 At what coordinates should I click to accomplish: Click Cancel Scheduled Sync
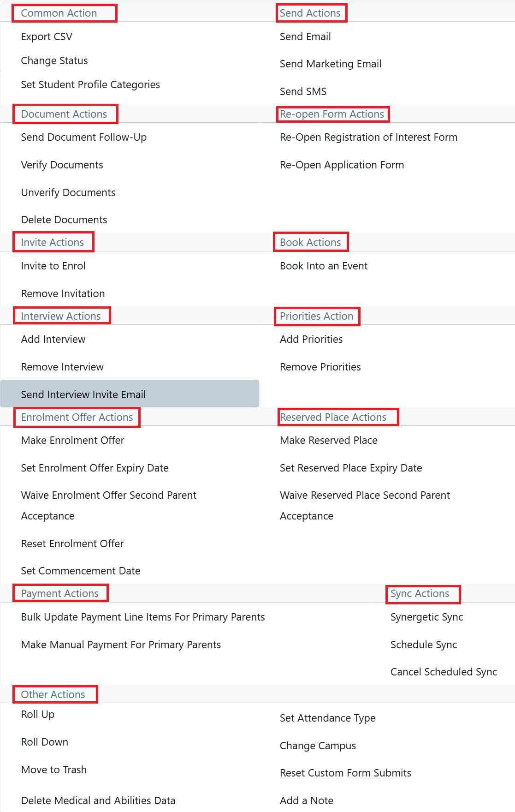(444, 672)
